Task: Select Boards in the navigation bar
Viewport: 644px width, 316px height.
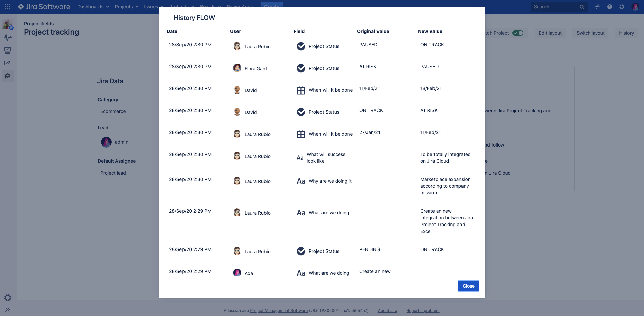Action: click(208, 6)
